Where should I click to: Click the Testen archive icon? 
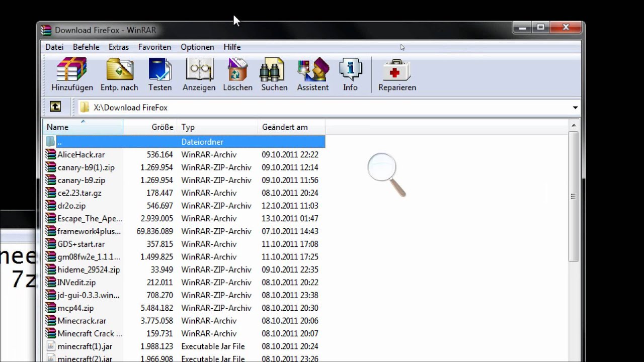160,69
